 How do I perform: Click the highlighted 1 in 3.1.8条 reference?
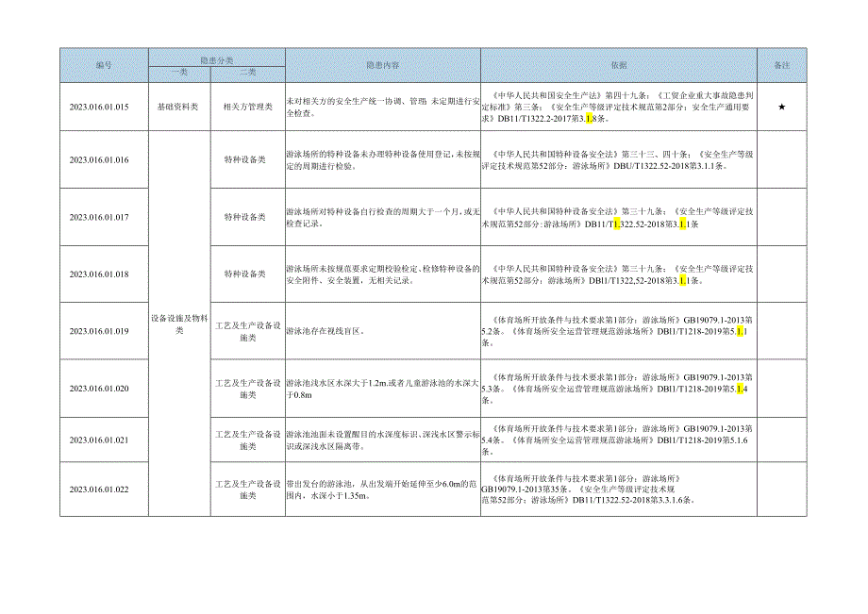click(x=587, y=117)
